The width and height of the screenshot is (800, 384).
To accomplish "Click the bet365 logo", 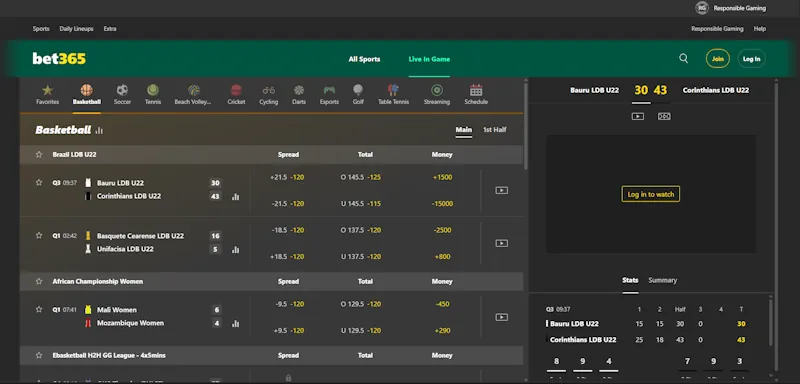I will 59,59.
